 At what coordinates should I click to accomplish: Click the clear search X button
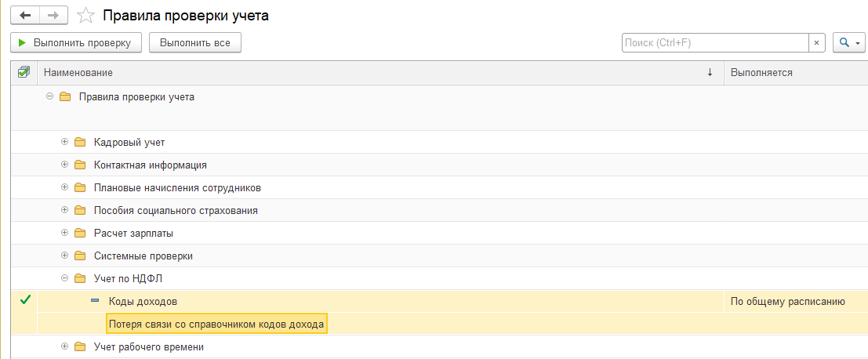click(x=817, y=42)
